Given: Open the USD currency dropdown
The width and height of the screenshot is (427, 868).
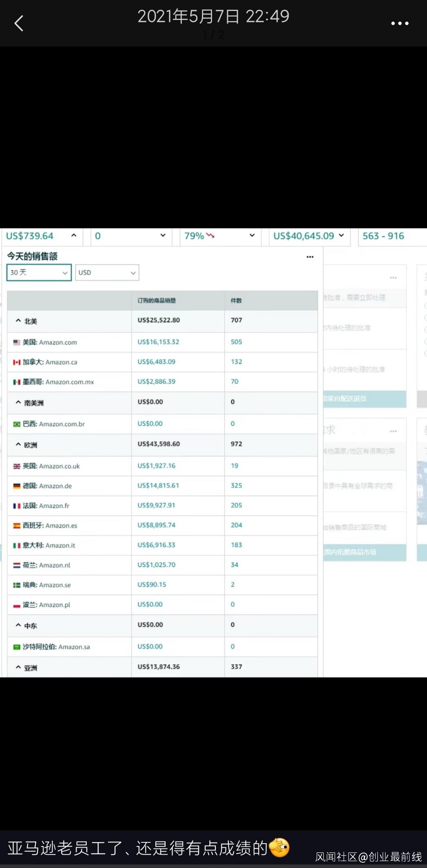Looking at the screenshot, I should (107, 272).
